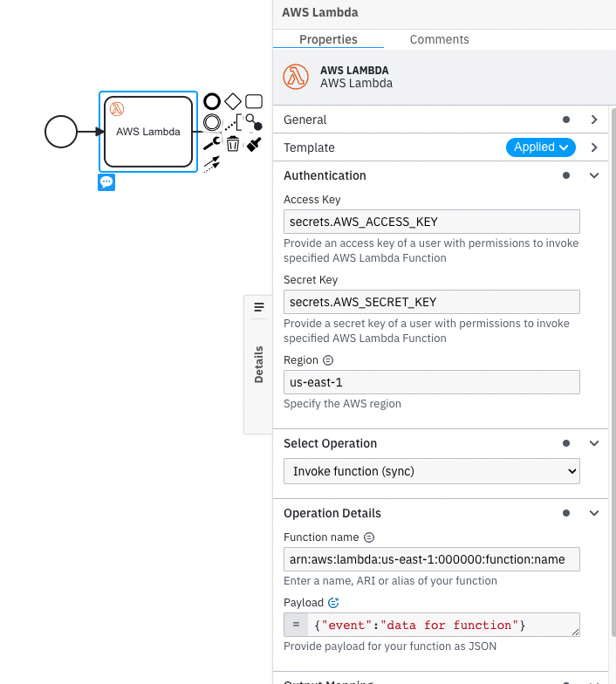Delete the AWS Lambda task with trash icon

tap(233, 144)
